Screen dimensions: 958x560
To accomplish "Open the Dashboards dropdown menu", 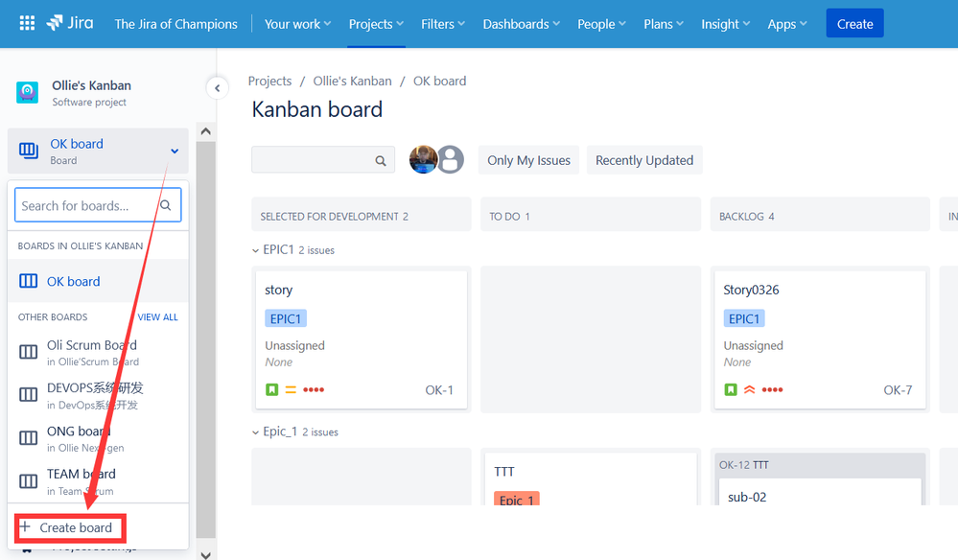I will point(521,24).
